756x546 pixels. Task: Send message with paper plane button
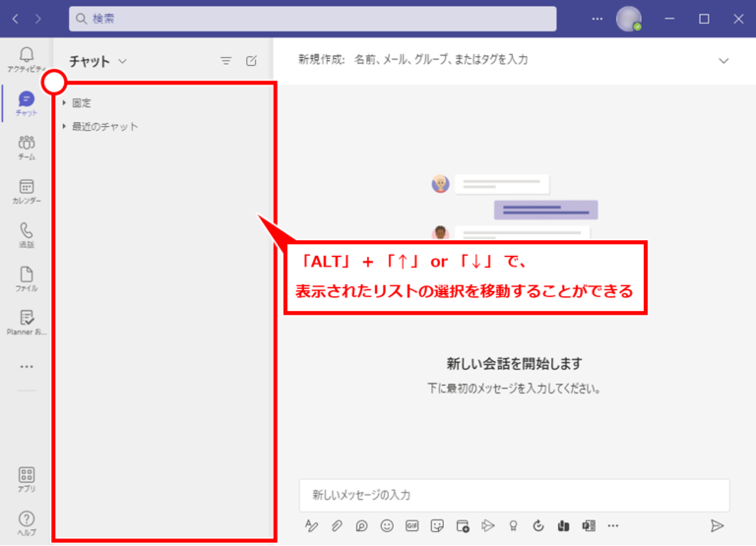coord(717,525)
